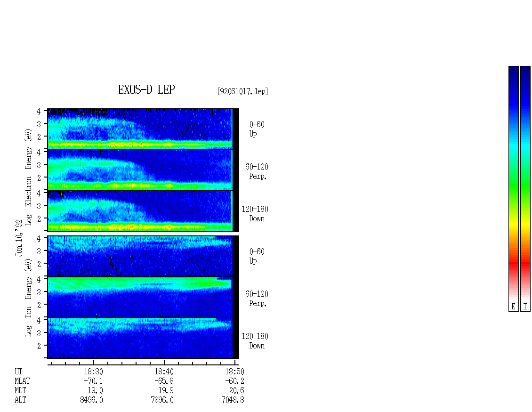Screen dimensions: 532x412
Task: Click the MLT value 19.9
Action: [x=166, y=391]
